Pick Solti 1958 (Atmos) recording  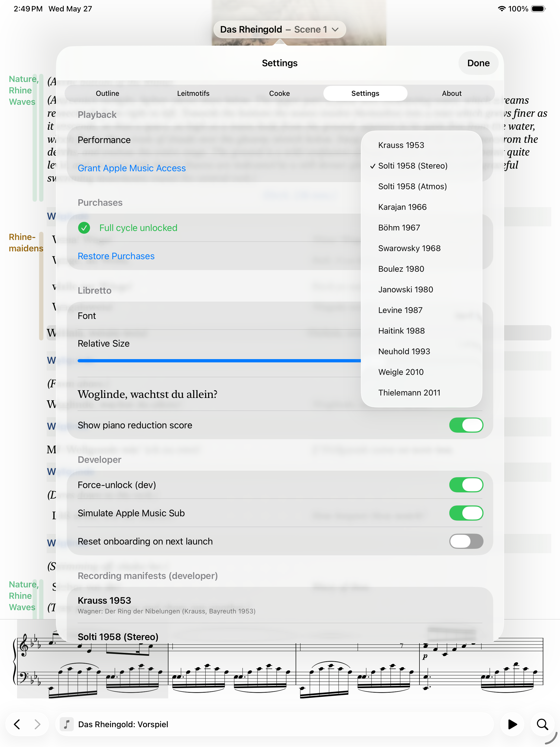coord(421,186)
